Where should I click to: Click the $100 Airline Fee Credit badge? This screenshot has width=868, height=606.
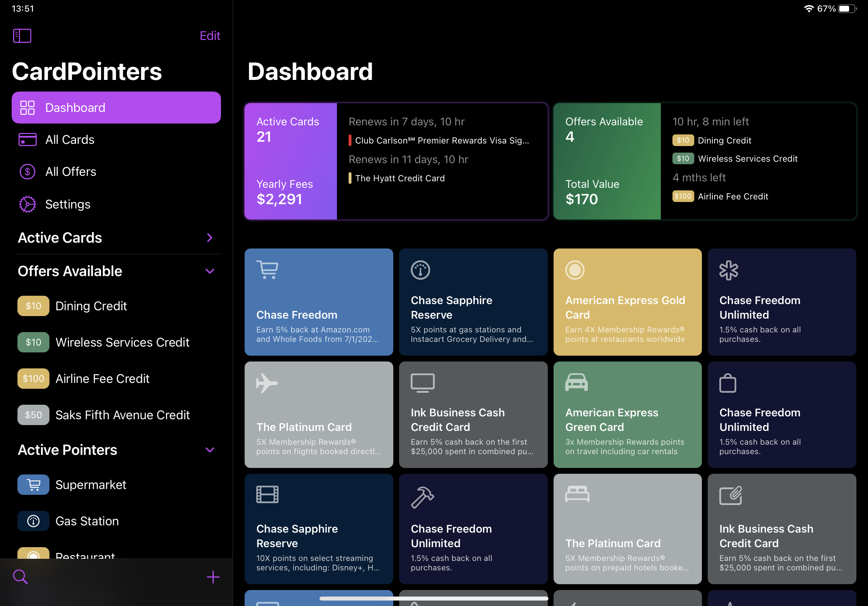(x=33, y=379)
